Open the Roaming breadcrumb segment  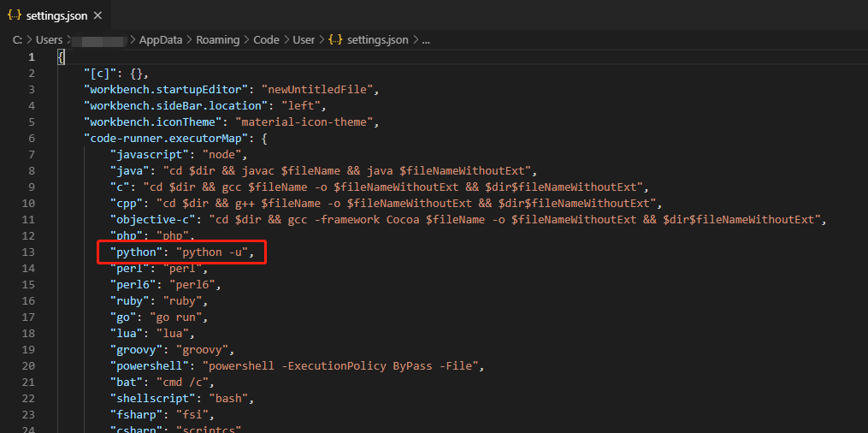point(217,40)
